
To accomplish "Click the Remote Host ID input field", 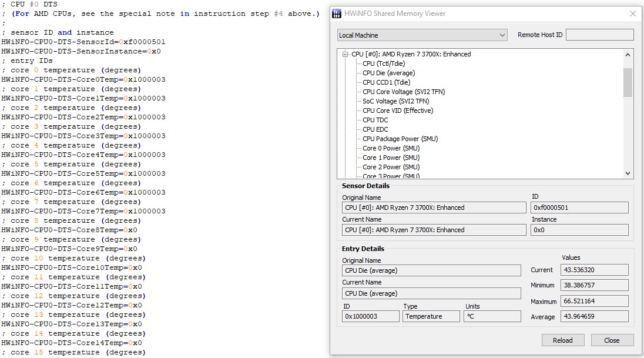I will (x=600, y=34).
